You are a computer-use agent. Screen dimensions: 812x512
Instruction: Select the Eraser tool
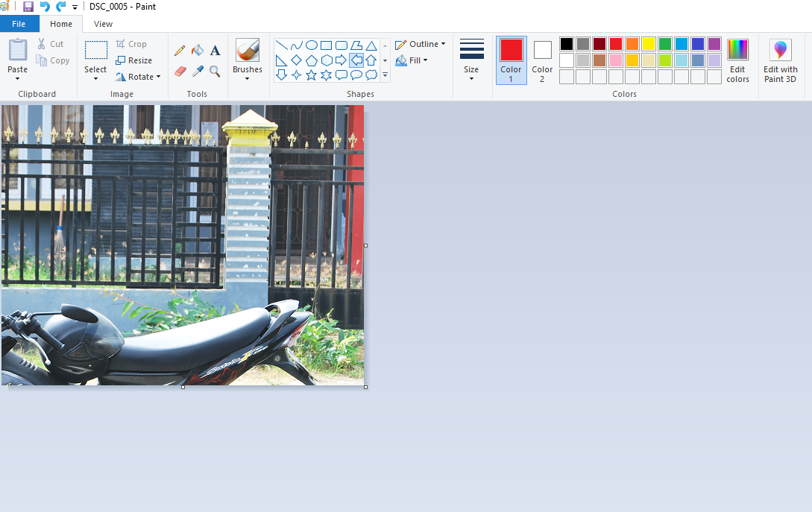180,71
